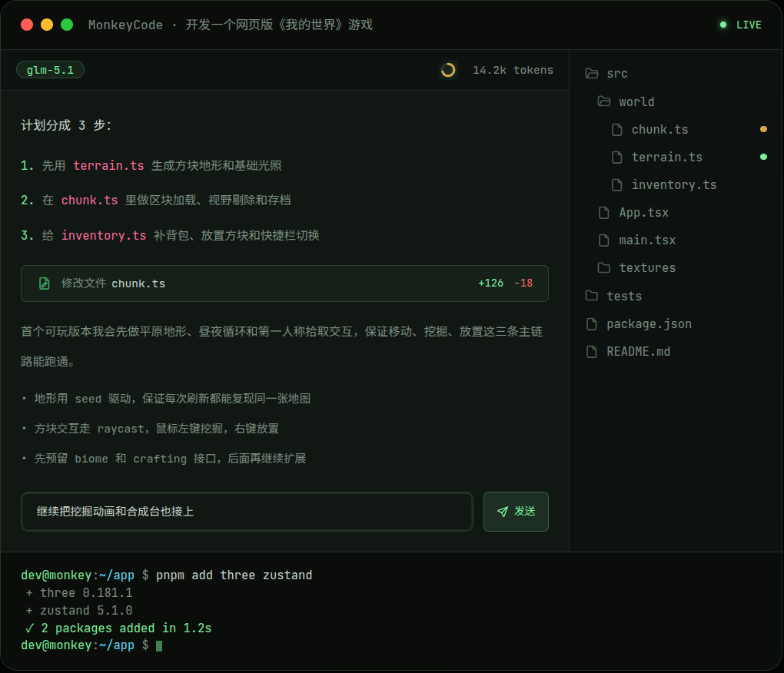Click the biome and crafting bullet line
This screenshot has height=673, width=784.
(164, 459)
